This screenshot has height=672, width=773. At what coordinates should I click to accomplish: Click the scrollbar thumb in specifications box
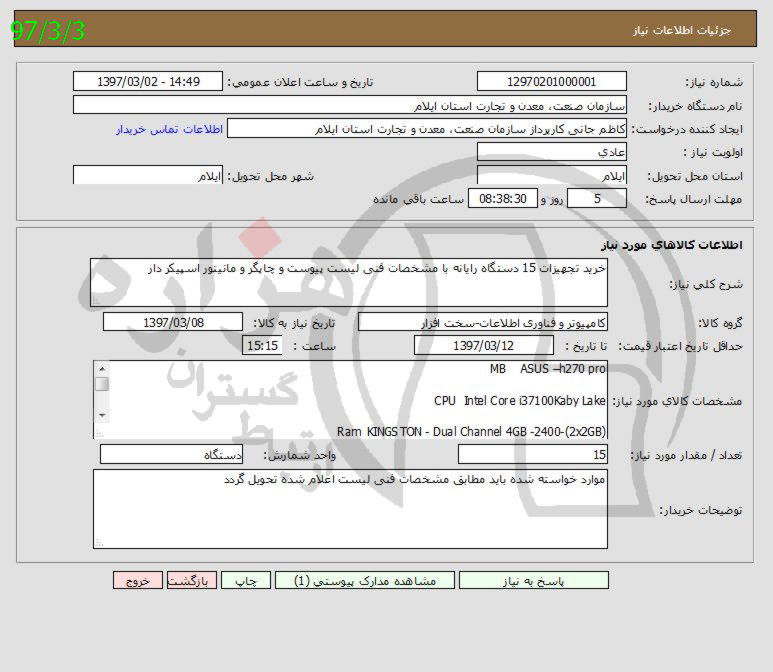pos(102,385)
